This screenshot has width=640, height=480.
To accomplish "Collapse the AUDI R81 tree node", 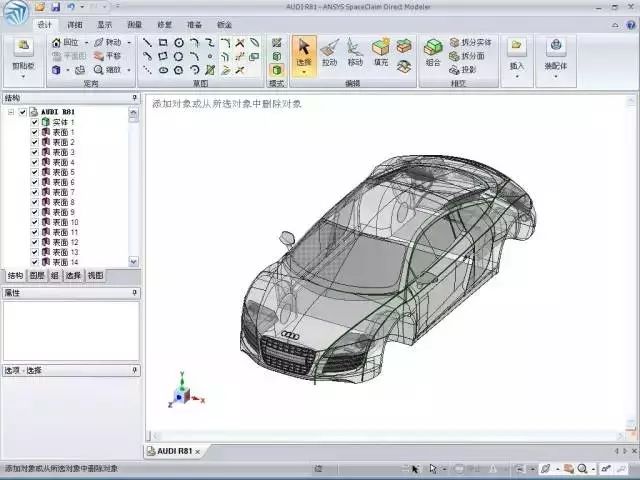I will coord(11,112).
